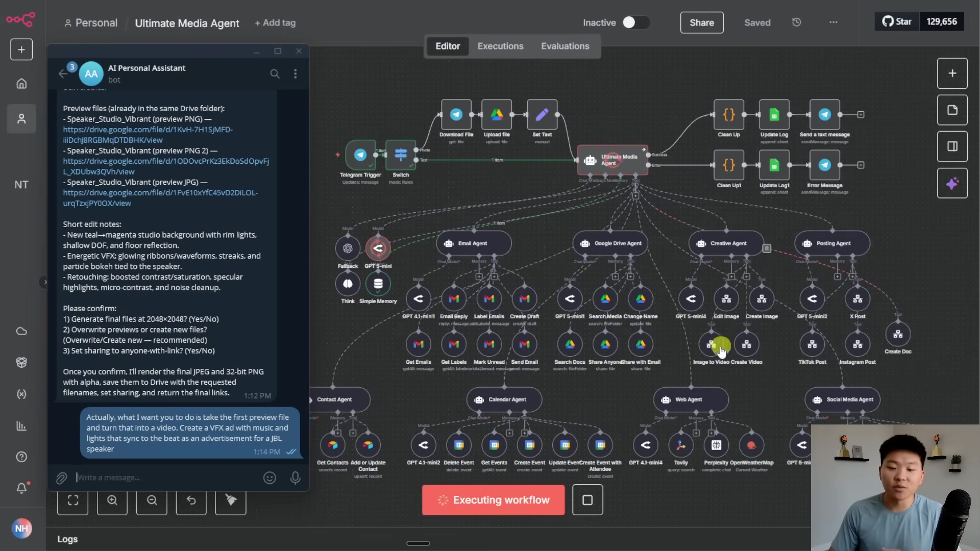The width and height of the screenshot is (980, 551).
Task: Click the zoom in canvas button
Action: (x=112, y=500)
